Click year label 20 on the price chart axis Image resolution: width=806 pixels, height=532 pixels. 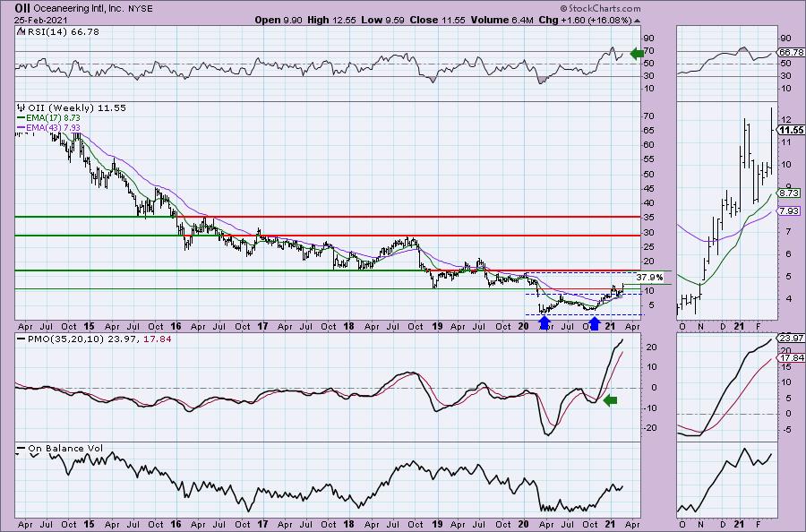coord(524,326)
